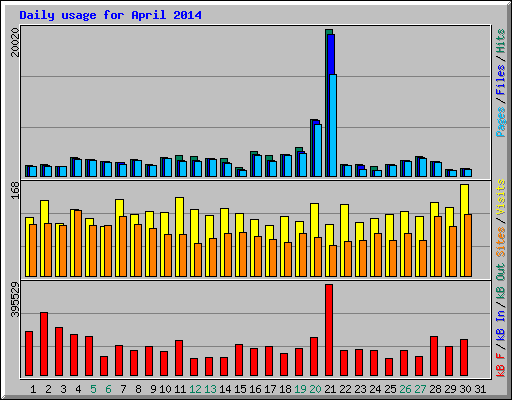Click the day 25 axis label
The image size is (512, 400).
390,389
